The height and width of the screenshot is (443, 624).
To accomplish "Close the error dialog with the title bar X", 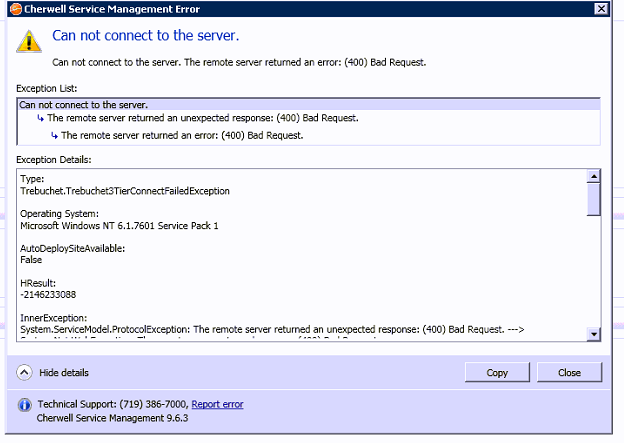I will (600, 9).
